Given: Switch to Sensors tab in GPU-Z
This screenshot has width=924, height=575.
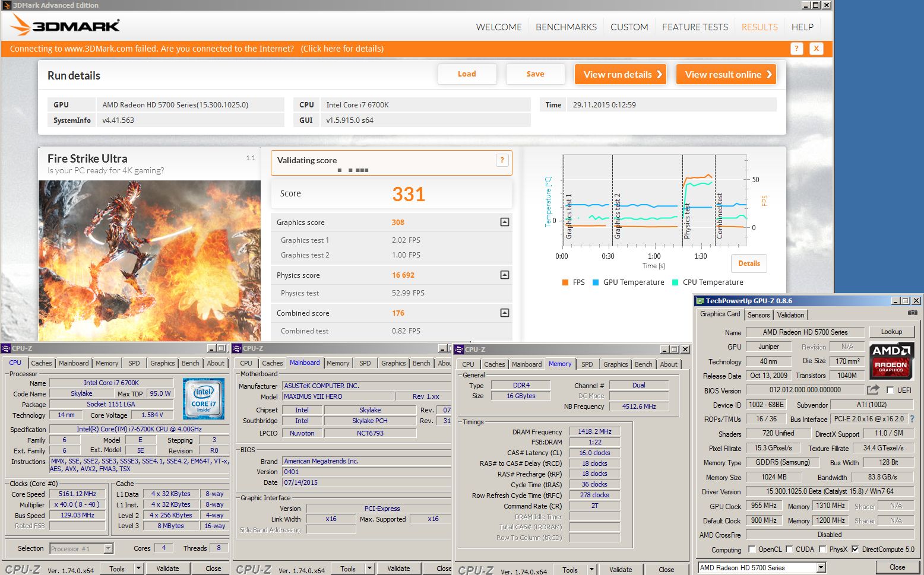Looking at the screenshot, I should point(758,315).
